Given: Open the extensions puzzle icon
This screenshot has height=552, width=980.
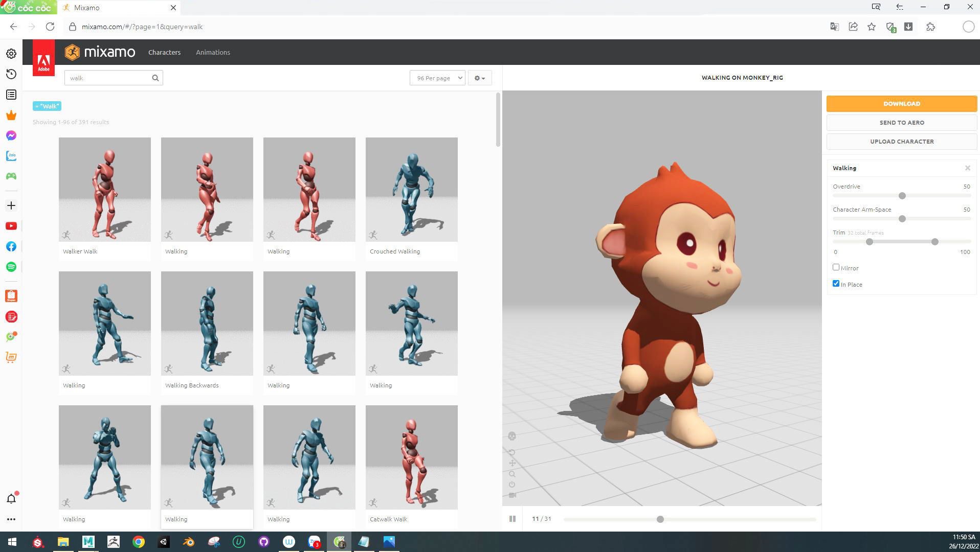Looking at the screenshot, I should point(930,27).
